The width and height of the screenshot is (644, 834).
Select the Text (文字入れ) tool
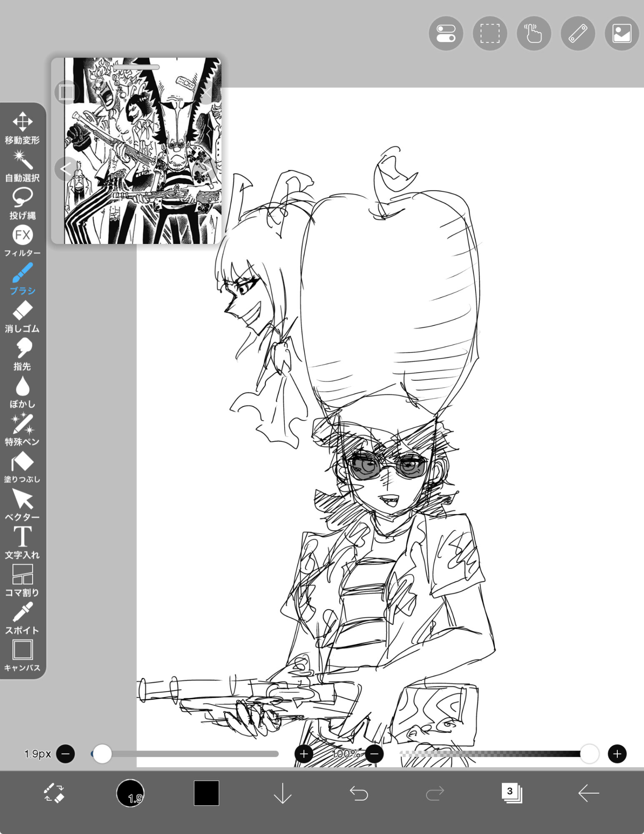coord(23,543)
